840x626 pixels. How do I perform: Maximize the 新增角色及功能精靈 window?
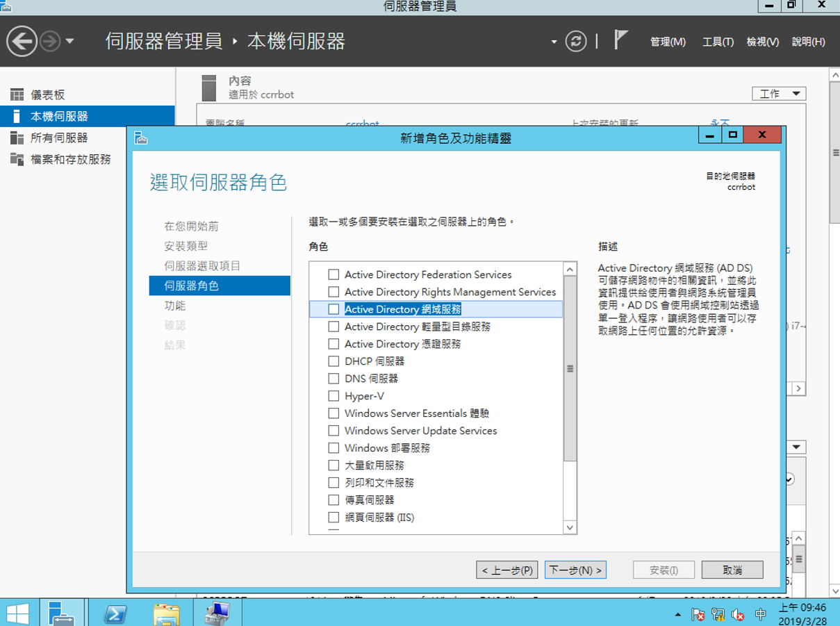point(733,135)
